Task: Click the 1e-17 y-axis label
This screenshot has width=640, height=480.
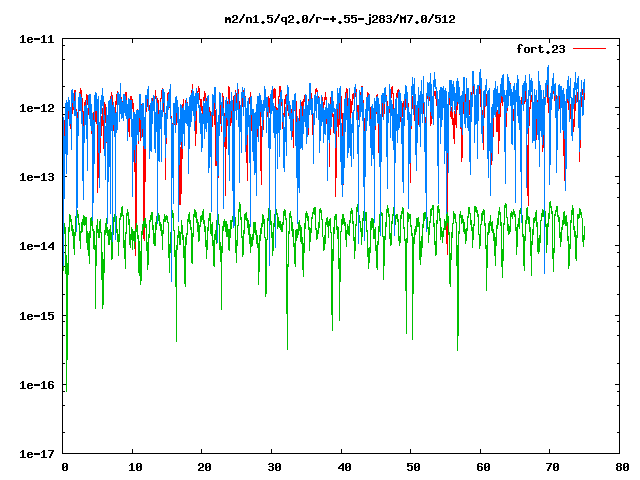Action: pos(37,454)
